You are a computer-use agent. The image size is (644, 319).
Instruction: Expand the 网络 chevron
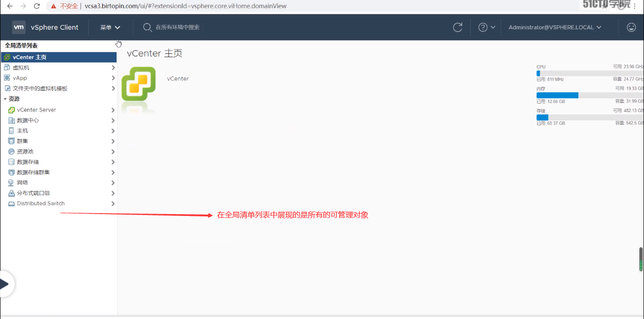113,183
